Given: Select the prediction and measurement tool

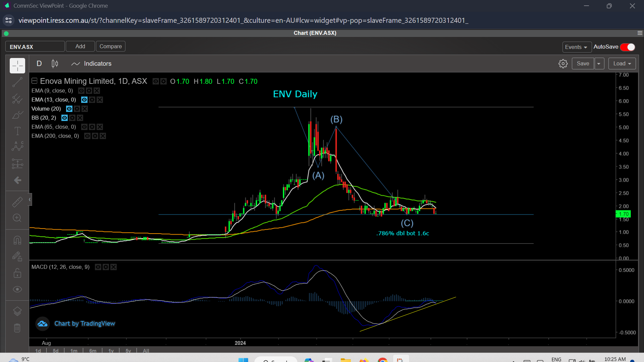Looking at the screenshot, I should pos(17,164).
